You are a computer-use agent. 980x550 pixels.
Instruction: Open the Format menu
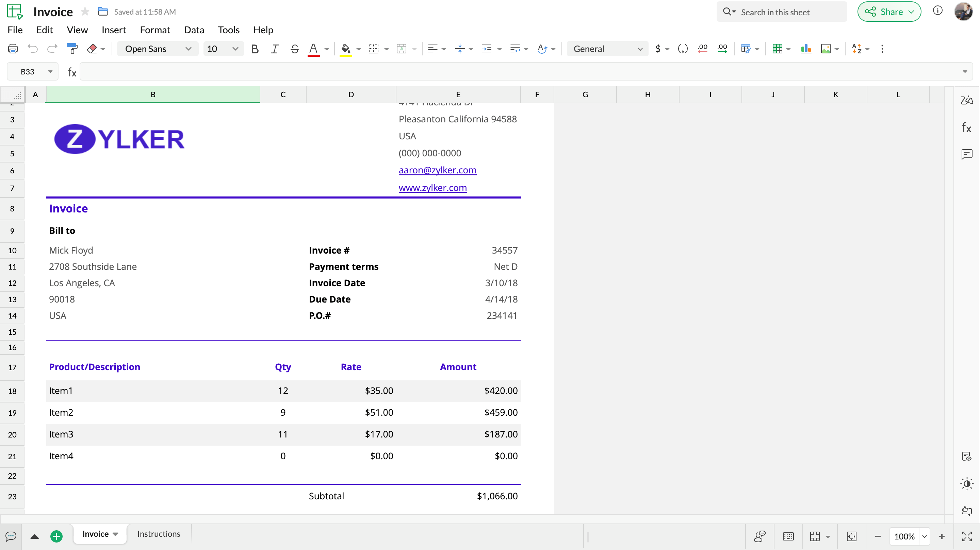click(154, 30)
